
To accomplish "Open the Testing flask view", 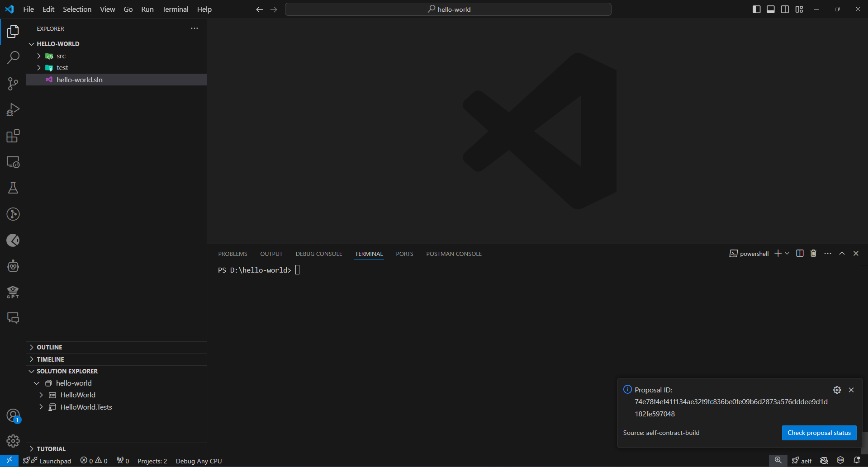I will coord(13,188).
